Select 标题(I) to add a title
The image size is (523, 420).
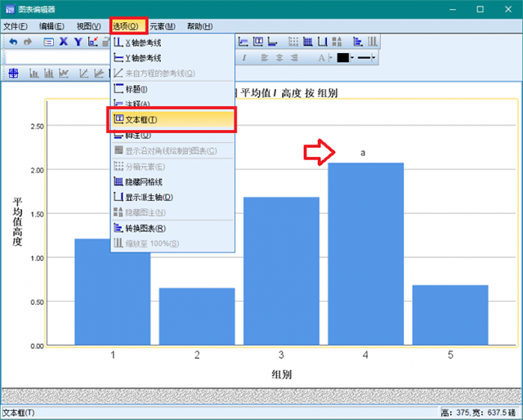[172, 89]
